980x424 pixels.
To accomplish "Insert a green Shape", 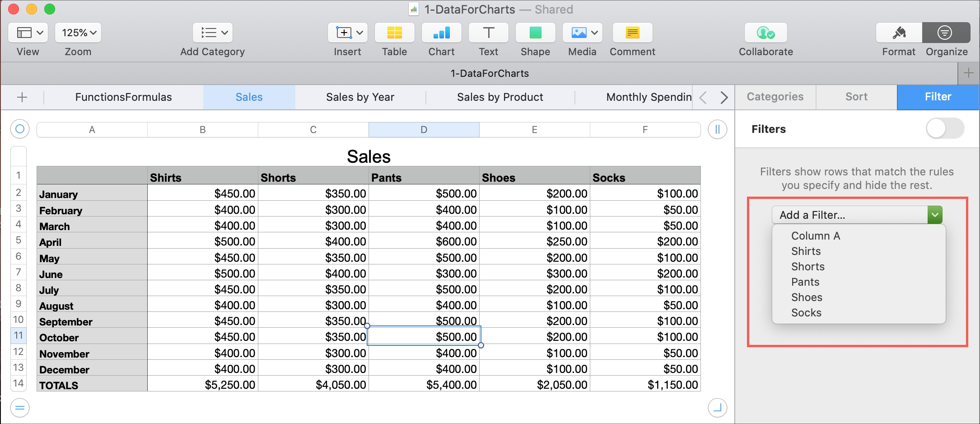I will 535,33.
